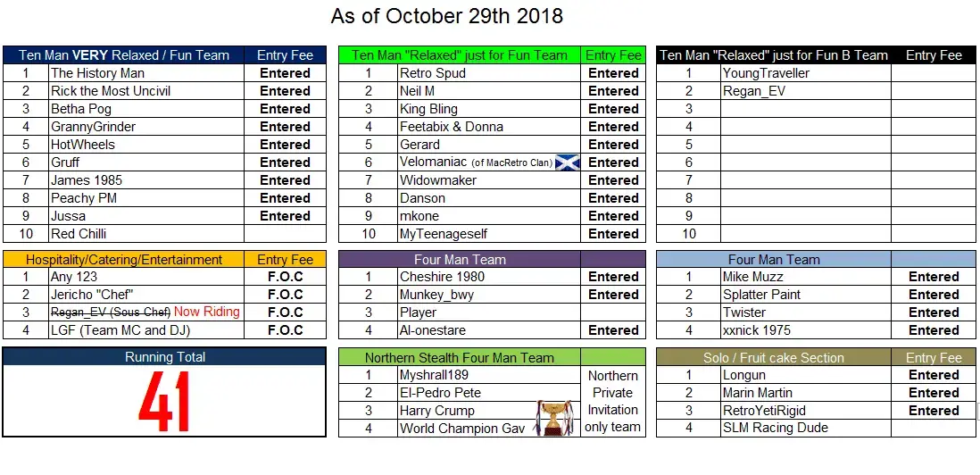This screenshot has width=980, height=475.
Task: Click the SLM Racing Dude cell
Action: [x=806, y=429]
